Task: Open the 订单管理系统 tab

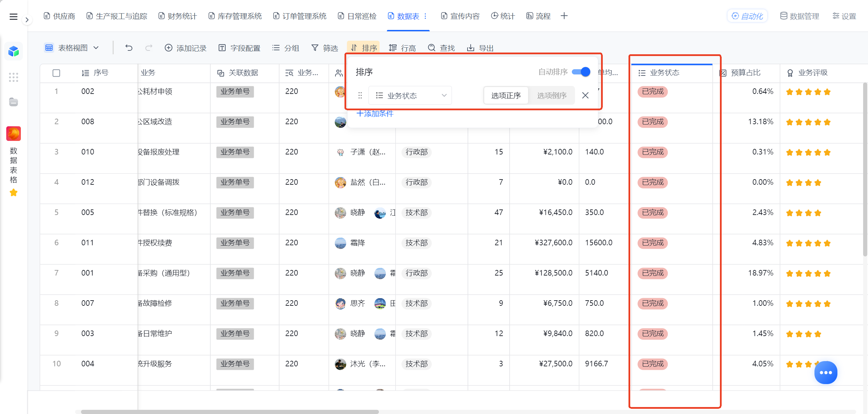Action: 300,16
